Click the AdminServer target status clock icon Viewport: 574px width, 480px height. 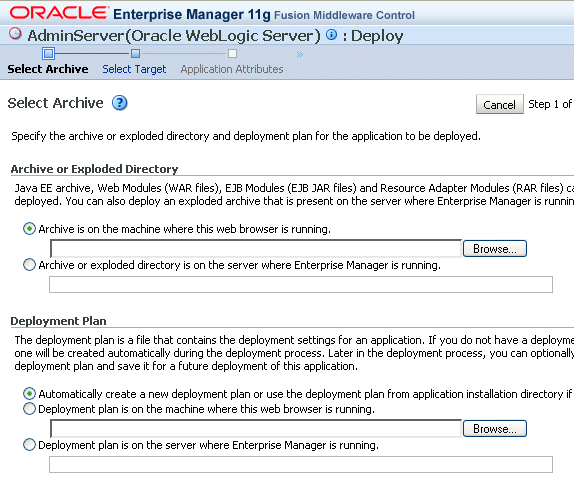click(15, 33)
